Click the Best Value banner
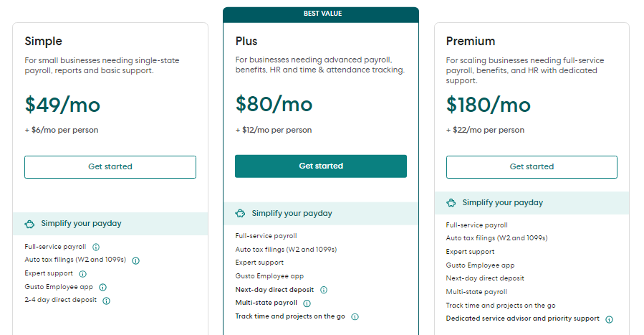 click(x=321, y=14)
